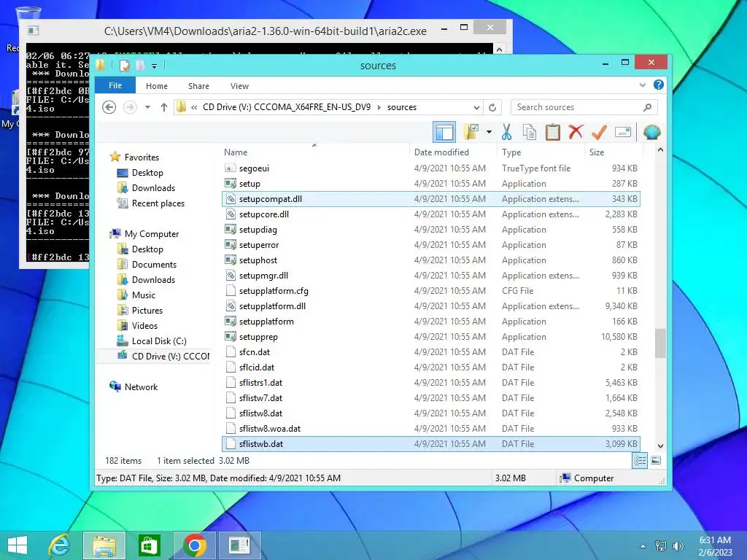Image resolution: width=747 pixels, height=560 pixels.
Task: Expand the ribbon with the chevron
Action: 642,85
